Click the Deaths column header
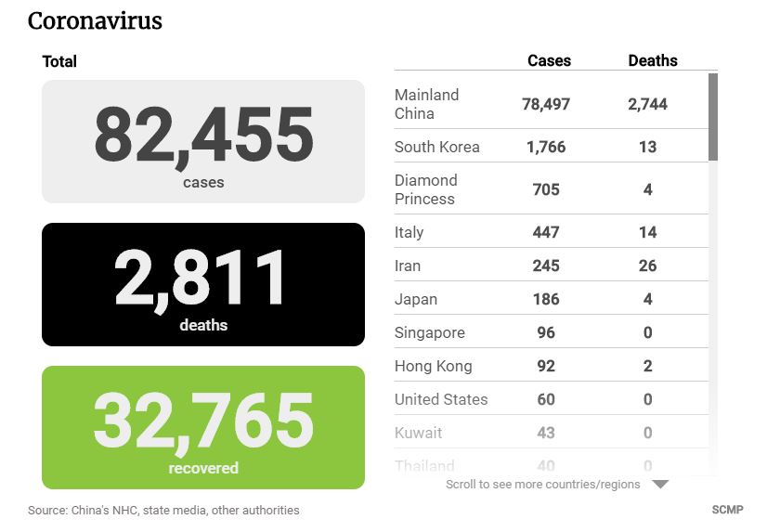Viewport: 767px width, 532px height. tap(653, 60)
